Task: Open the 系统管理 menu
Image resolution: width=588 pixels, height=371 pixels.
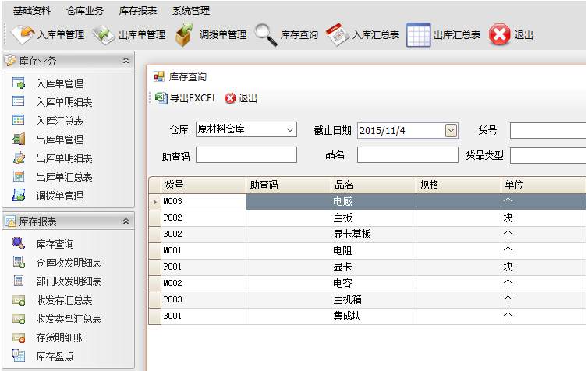Action: [x=191, y=11]
